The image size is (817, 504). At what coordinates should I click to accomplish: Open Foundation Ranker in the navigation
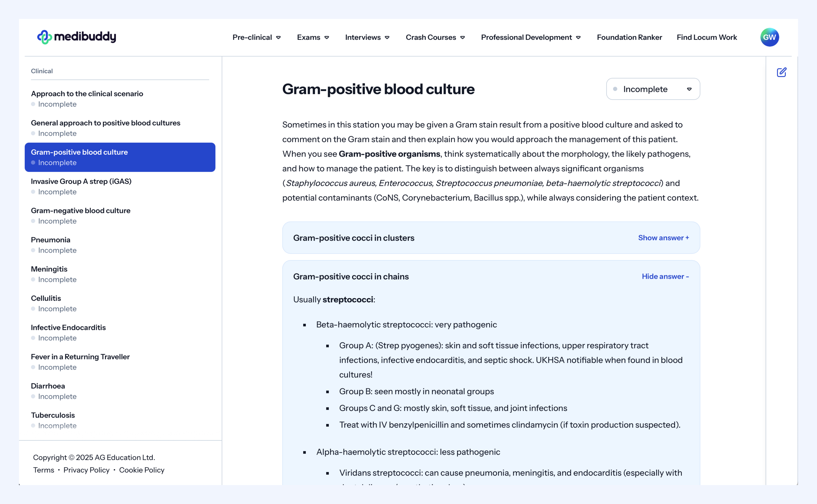click(629, 37)
